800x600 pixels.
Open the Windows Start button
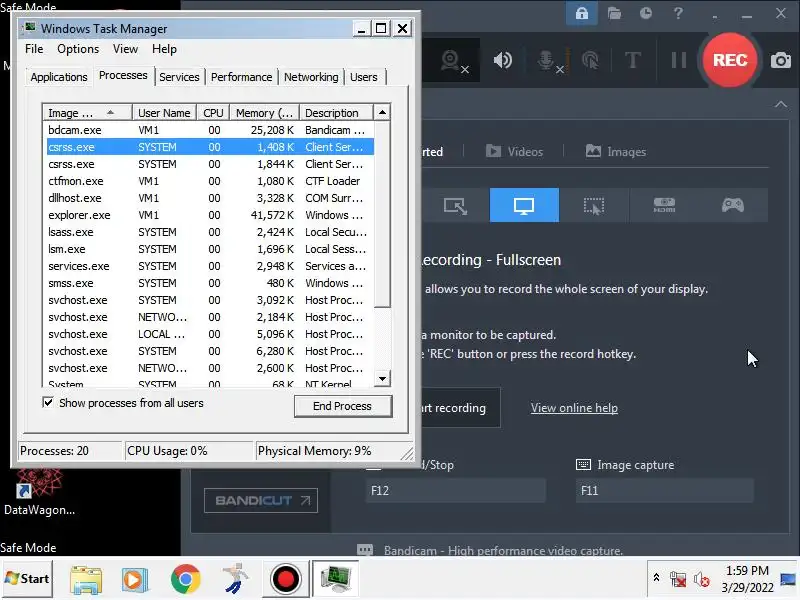pyautogui.click(x=27, y=579)
